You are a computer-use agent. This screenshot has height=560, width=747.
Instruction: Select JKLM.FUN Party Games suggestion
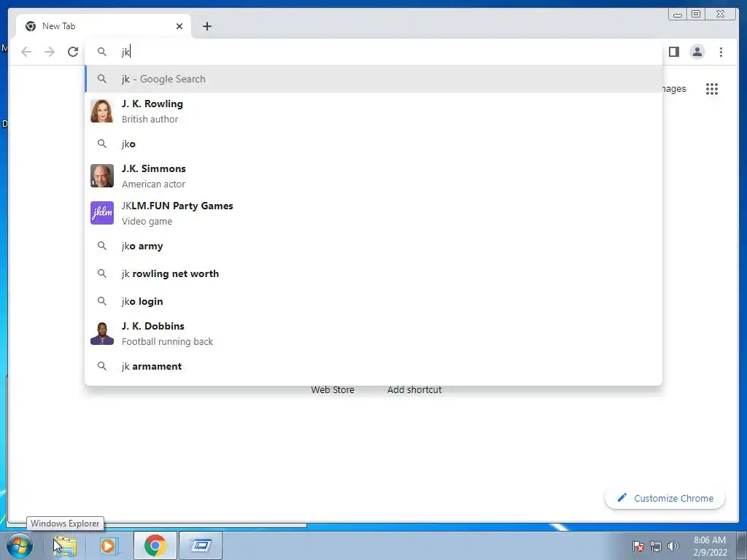point(373,213)
